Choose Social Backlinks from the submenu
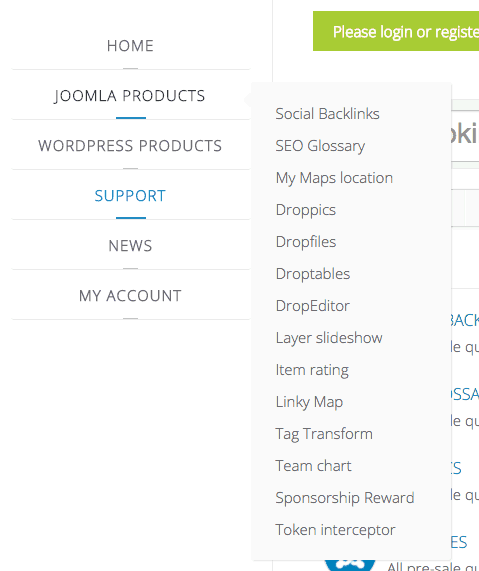479x571 pixels. click(327, 114)
